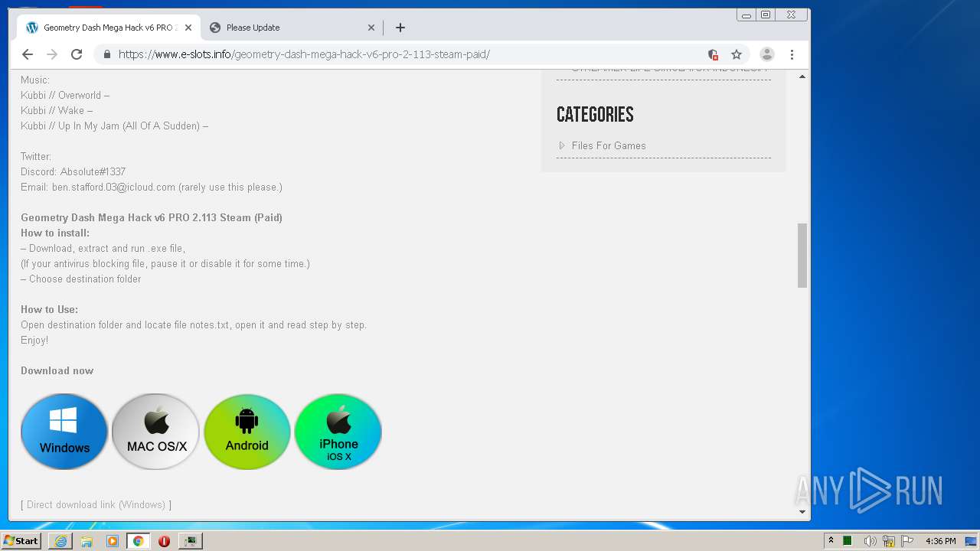Image resolution: width=980 pixels, height=551 pixels.
Task: Open the monitor application in taskbar
Action: click(x=190, y=541)
